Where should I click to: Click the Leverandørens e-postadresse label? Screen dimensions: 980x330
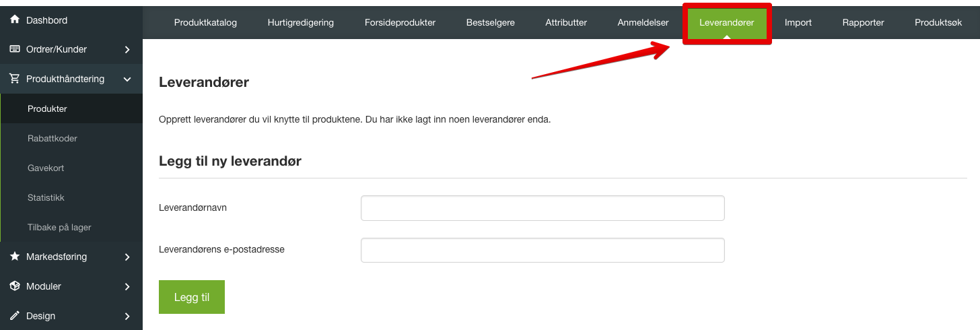point(221,249)
